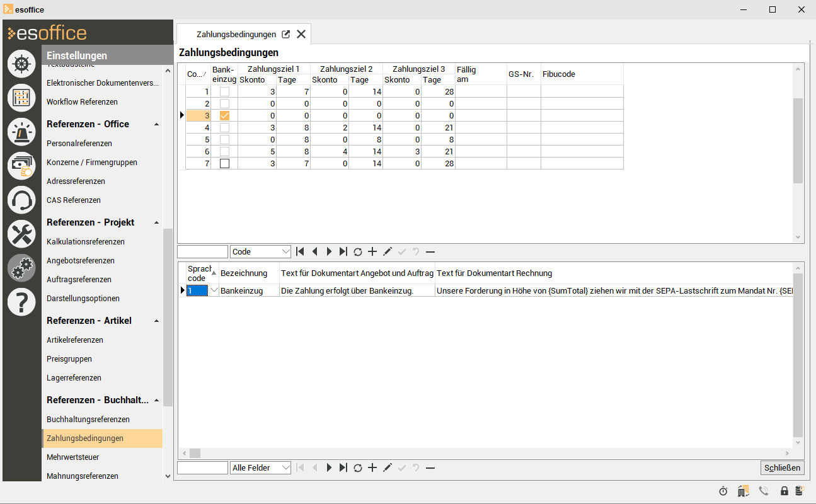Sort by the Fibucode column header
The width and height of the screenshot is (816, 504).
point(582,74)
